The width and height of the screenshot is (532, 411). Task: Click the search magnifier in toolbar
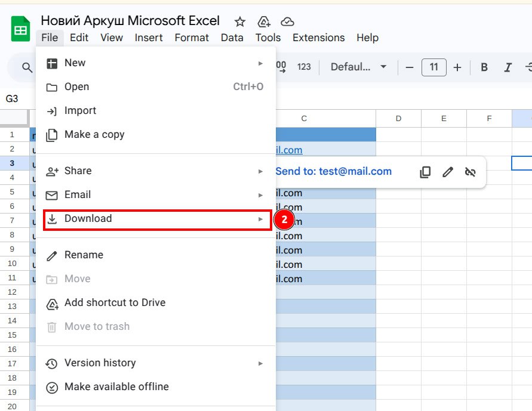point(27,67)
